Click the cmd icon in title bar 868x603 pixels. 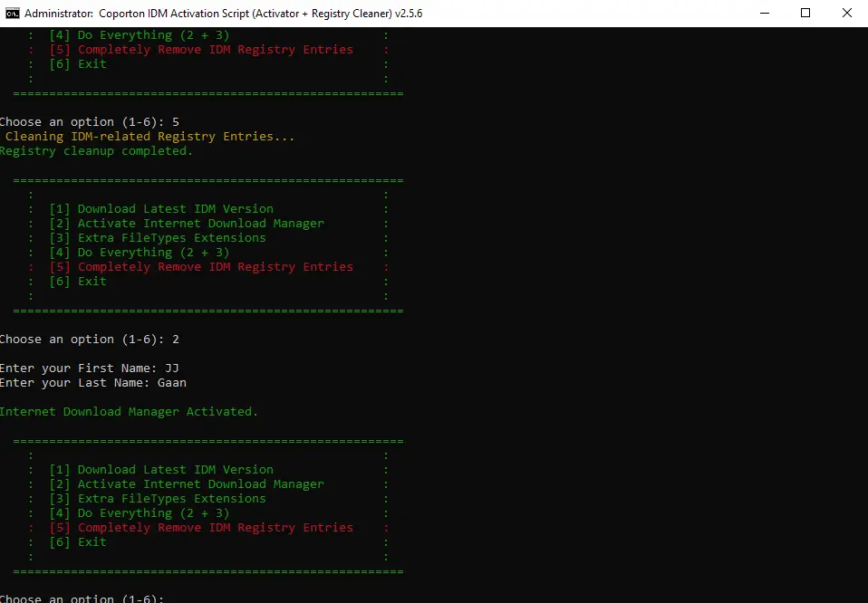12,14
